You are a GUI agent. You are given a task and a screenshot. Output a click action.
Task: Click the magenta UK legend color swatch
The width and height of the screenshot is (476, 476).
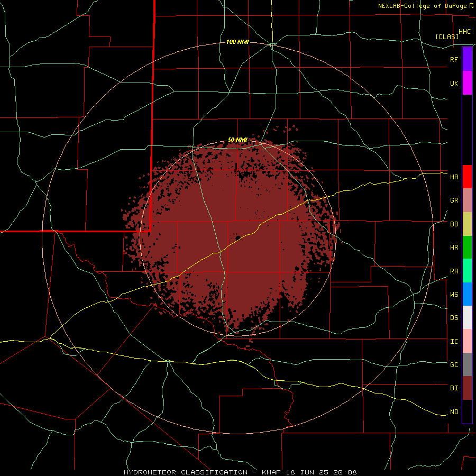click(x=467, y=83)
